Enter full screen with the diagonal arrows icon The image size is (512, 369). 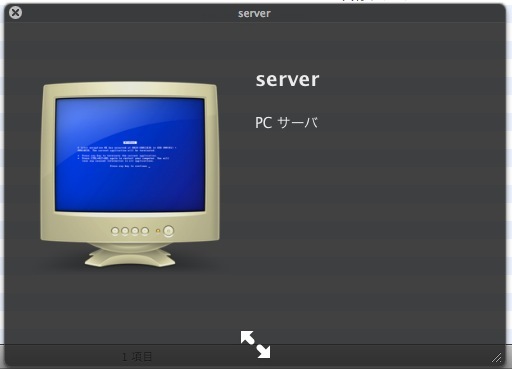click(x=256, y=345)
